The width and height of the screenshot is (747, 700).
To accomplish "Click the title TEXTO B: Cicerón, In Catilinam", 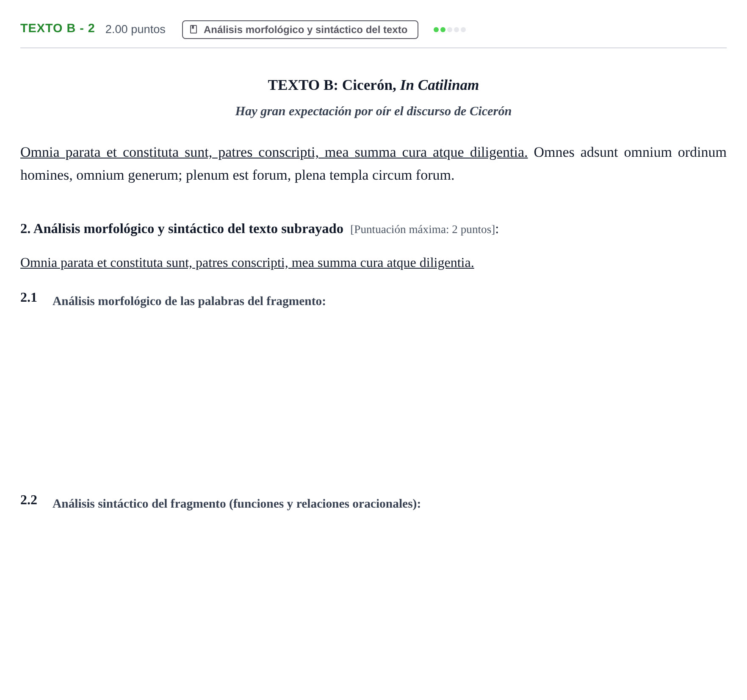I will 373,85.
